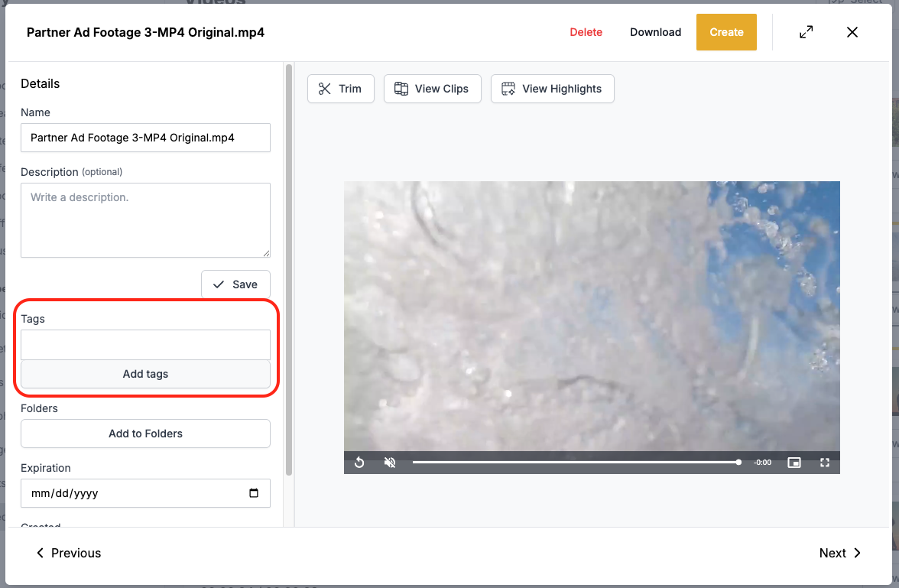Go to the Next video
The width and height of the screenshot is (899, 588).
click(x=840, y=553)
